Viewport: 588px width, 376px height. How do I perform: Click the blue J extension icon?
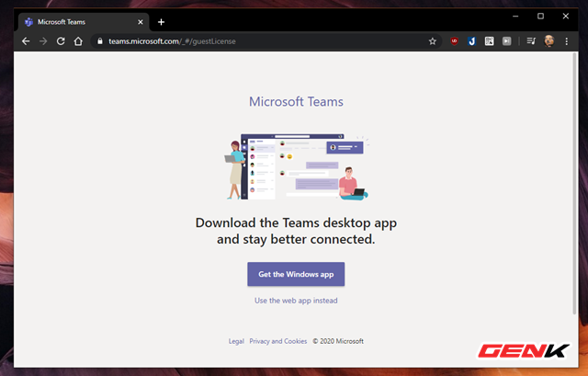click(471, 41)
